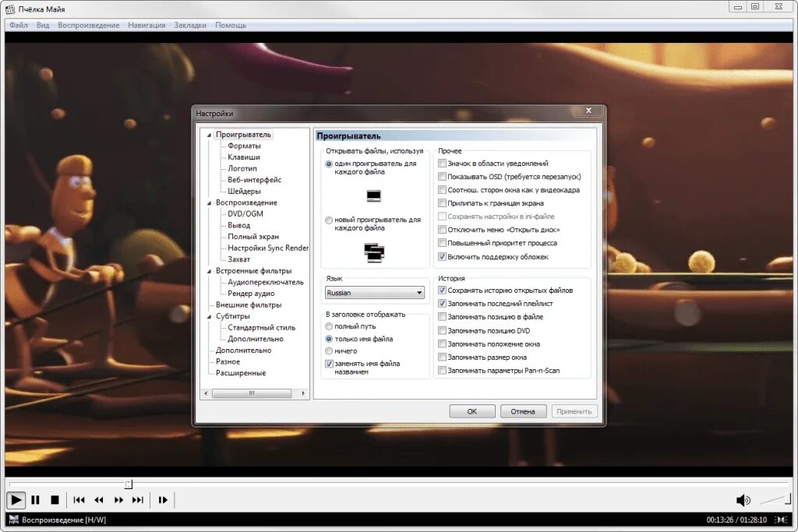Collapse the Воспроизведение tree node

click(209, 203)
